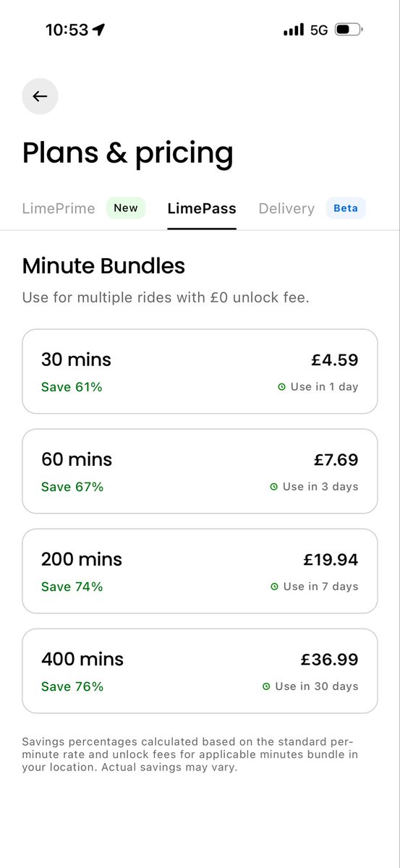The height and width of the screenshot is (868, 400).
Task: Switch to the LimePrime tab
Action: pos(59,208)
